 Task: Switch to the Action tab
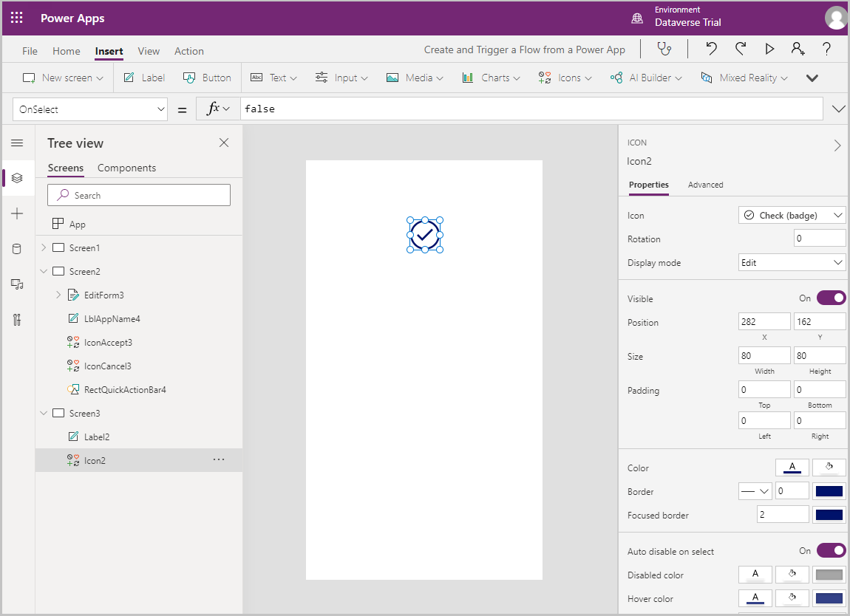tap(189, 51)
